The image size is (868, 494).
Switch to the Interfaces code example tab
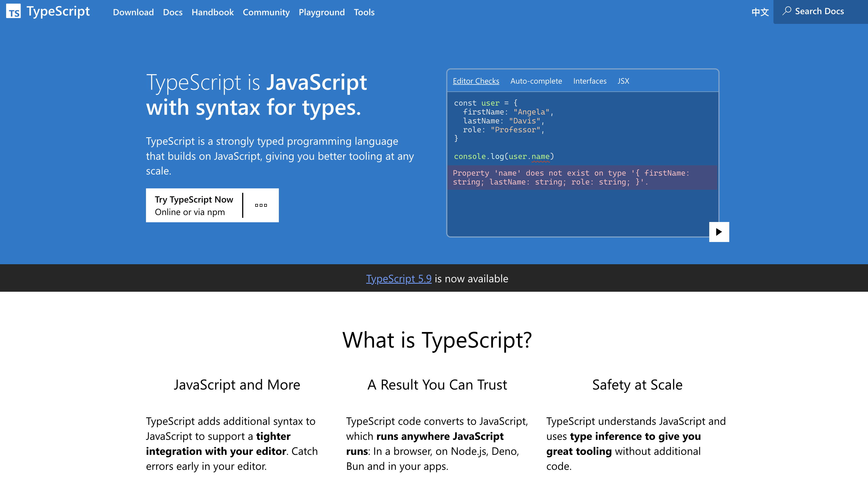(x=590, y=81)
